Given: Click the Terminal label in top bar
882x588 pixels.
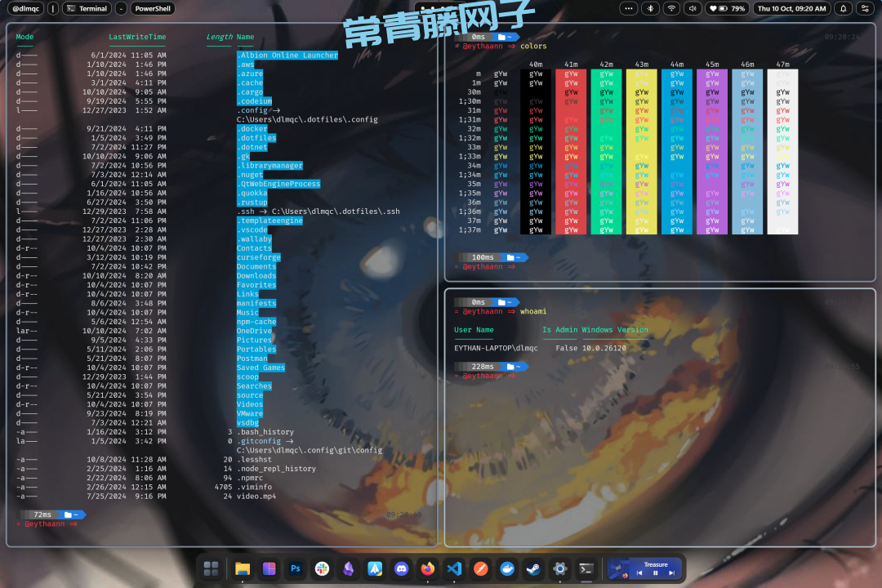Looking at the screenshot, I should [x=87, y=9].
